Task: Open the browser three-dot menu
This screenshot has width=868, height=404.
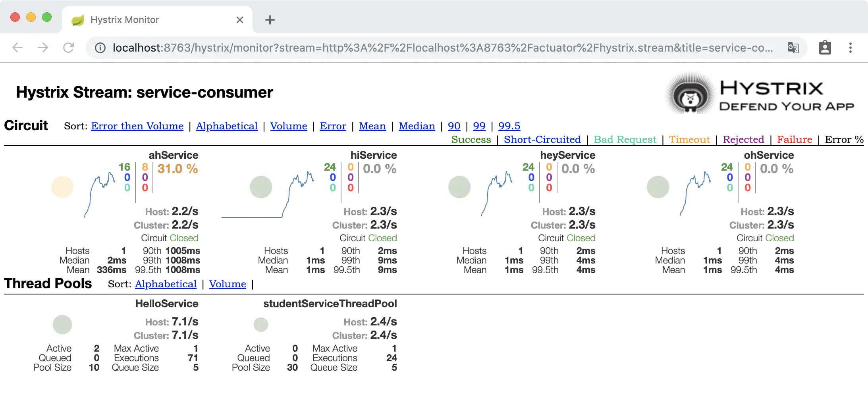Action: pyautogui.click(x=850, y=48)
